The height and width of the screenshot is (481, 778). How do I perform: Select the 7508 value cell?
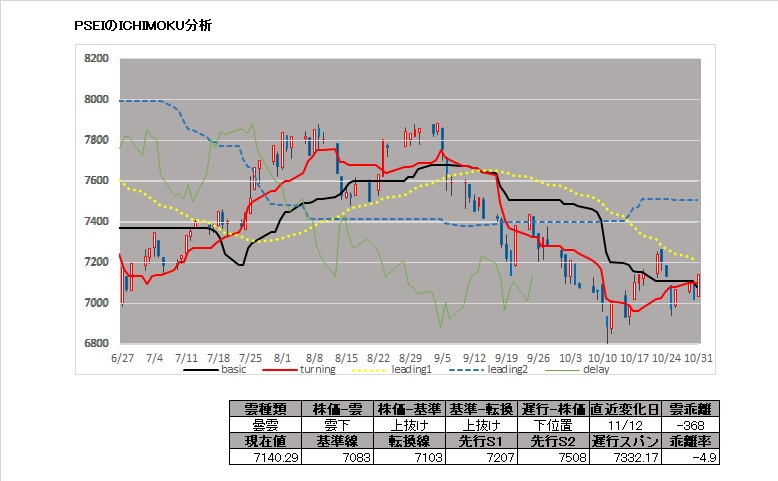(x=553, y=457)
